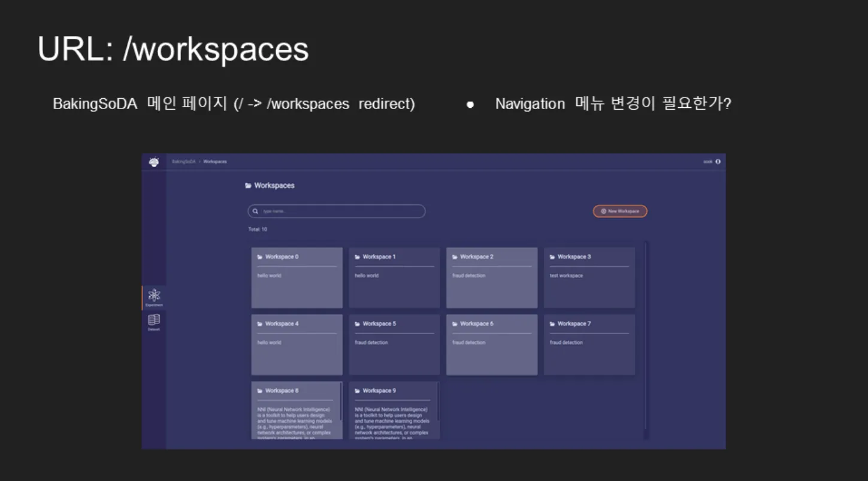Focus the "type name" search field
The image size is (868, 481).
tap(337, 211)
